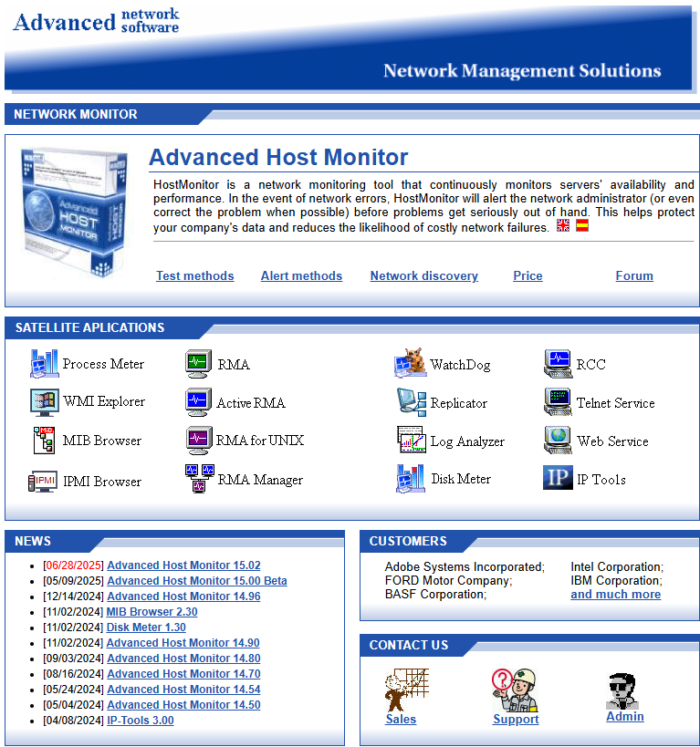The image size is (700, 747).
Task: Click IP-Tools 3.00 news link
Action: point(141,721)
